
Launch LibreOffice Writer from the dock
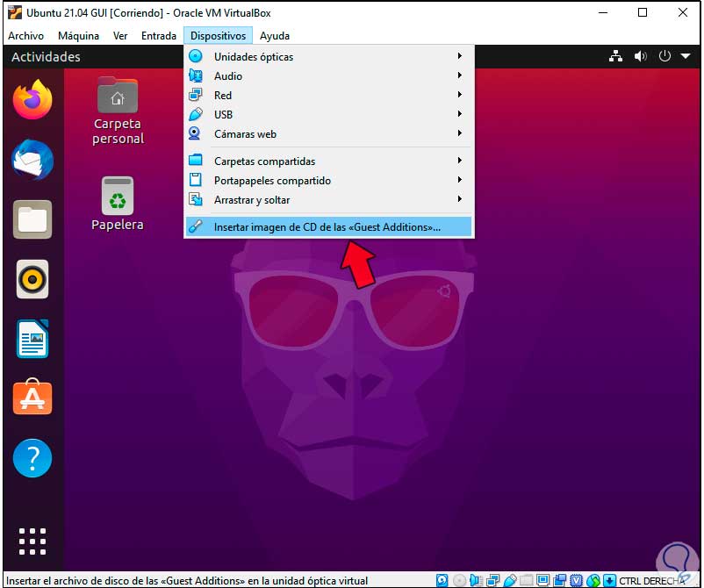click(x=32, y=339)
